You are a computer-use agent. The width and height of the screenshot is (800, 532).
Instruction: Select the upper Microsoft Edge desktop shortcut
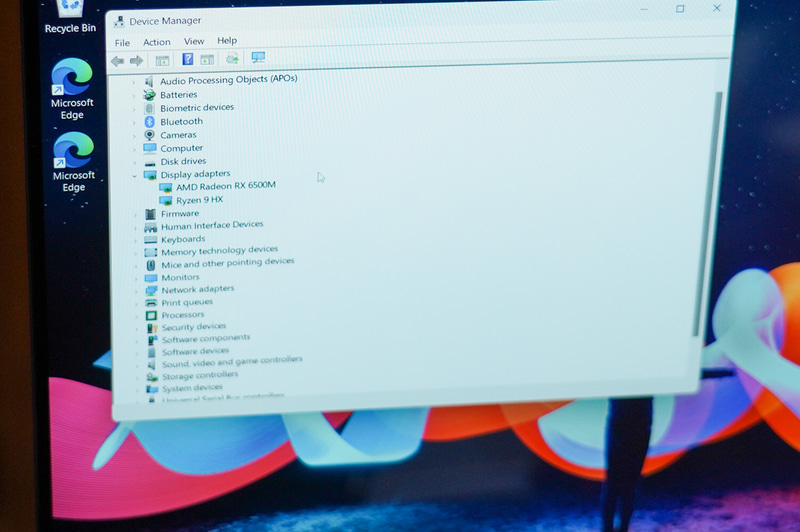(72, 89)
